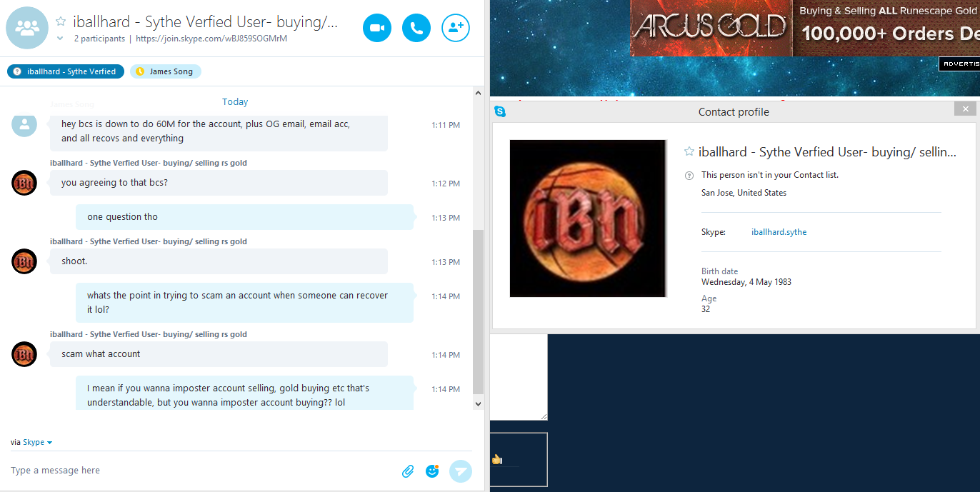Add participants with the add-person icon
980x492 pixels.
click(456, 28)
